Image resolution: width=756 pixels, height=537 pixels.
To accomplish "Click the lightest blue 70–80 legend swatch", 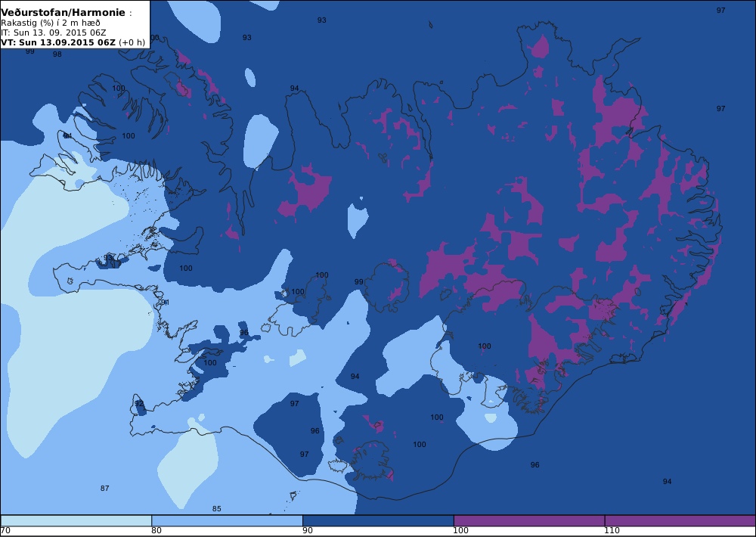I will click(76, 520).
